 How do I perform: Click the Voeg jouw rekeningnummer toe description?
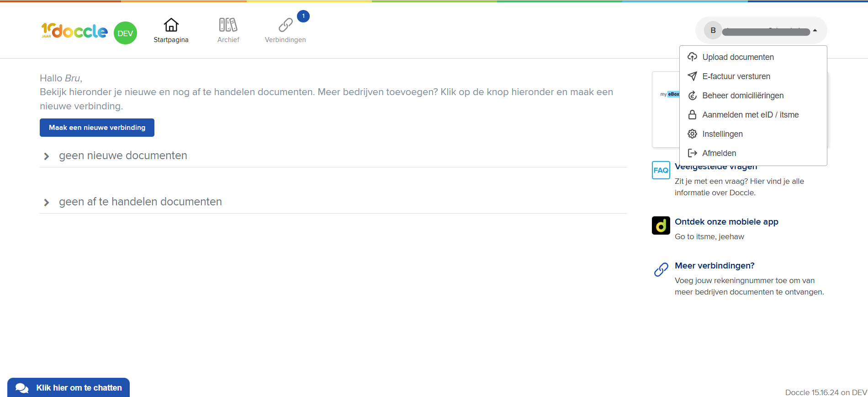749,286
